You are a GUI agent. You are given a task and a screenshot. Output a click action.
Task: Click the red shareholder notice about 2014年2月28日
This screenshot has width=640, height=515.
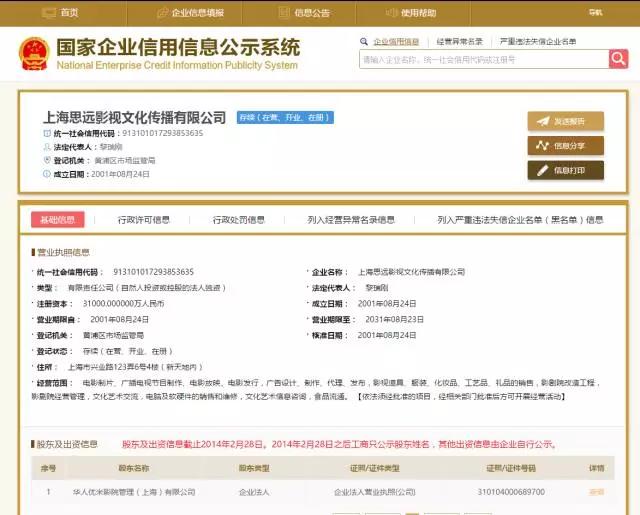[x=339, y=444]
